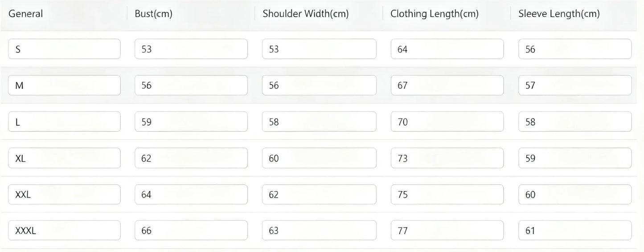Click the Bust field in the M row
This screenshot has width=644, height=252.
[x=191, y=85]
